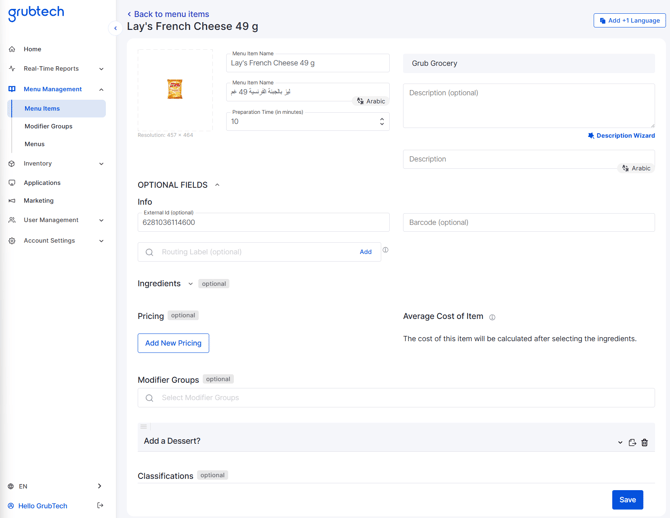This screenshot has height=518, width=670.
Task: Click the Preparation Time value field
Action: 308,121
